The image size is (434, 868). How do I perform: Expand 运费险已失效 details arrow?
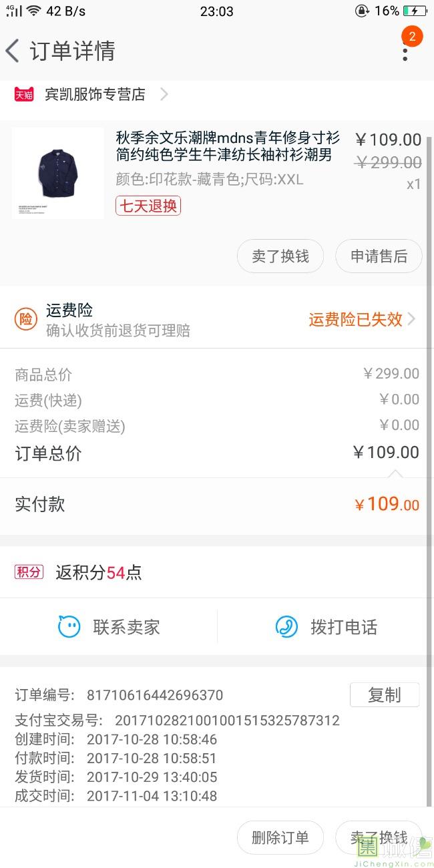411,319
